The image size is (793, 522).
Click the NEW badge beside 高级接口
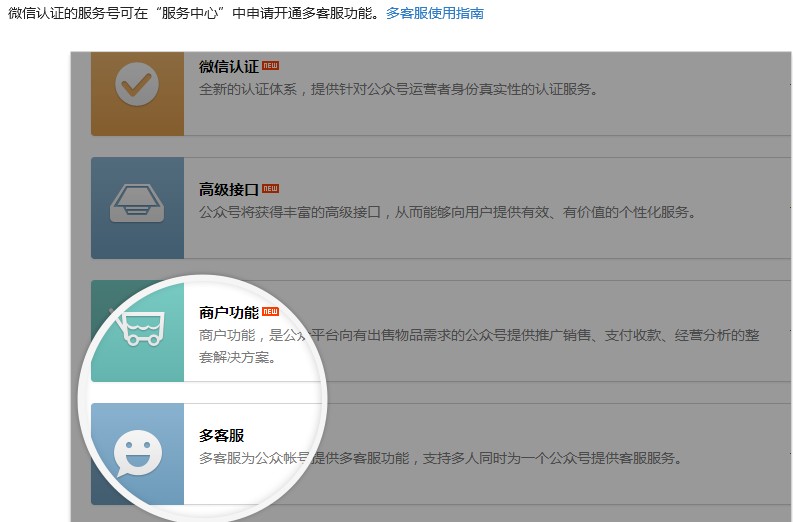[x=270, y=188]
